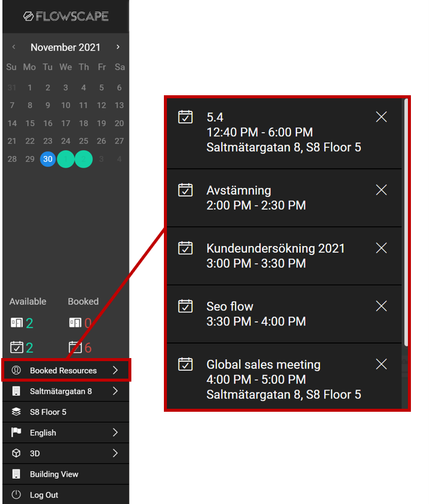Click the 'Booked' label
Screen dimensions: 429x504
[83, 301]
